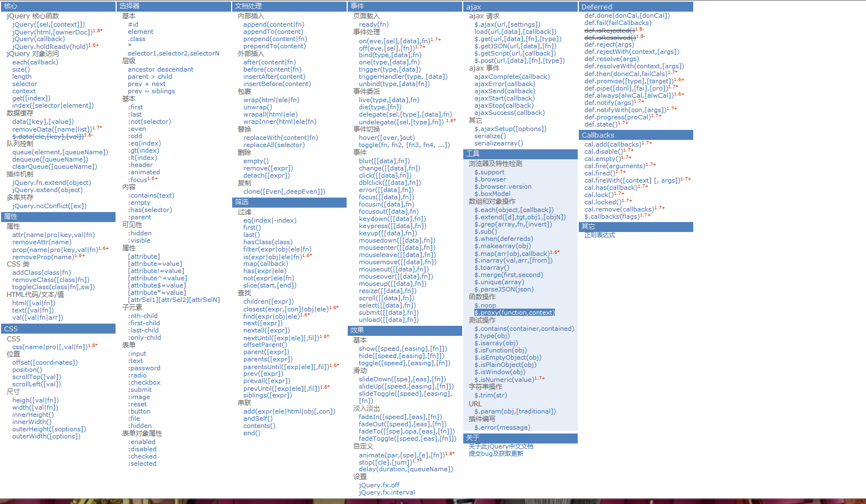Open serializearray() link
This screenshot has width=866, height=504.
(499, 143)
